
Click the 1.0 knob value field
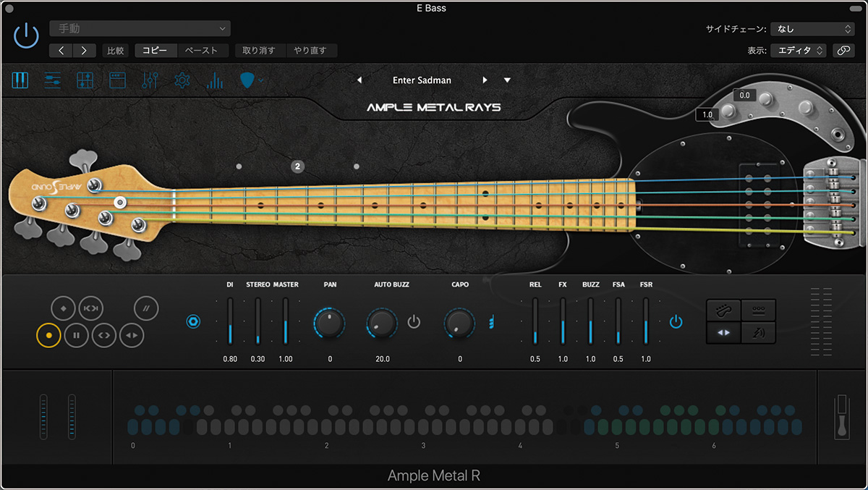click(x=707, y=114)
